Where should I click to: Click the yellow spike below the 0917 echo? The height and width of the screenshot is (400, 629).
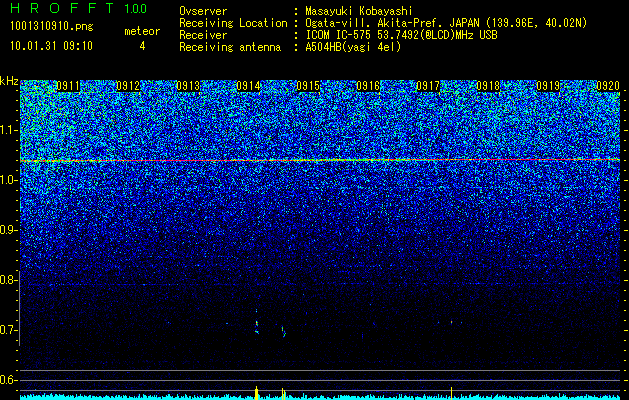click(x=452, y=393)
